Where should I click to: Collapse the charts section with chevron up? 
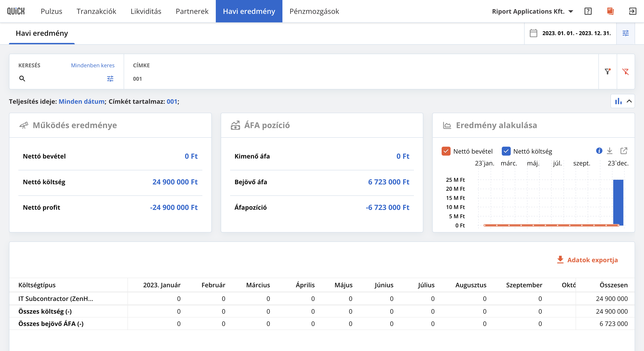629,101
